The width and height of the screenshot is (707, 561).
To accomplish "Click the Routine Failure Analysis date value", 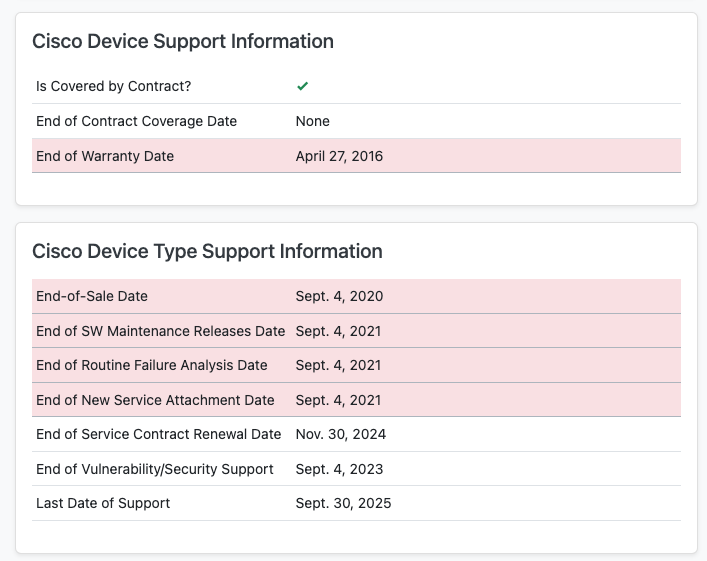I will coord(338,365).
